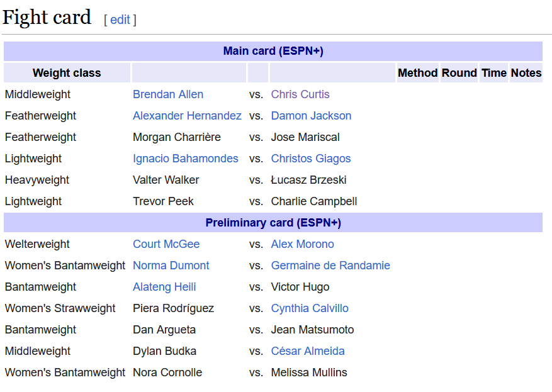
Task: Follow the Cynthia Calvillo link
Action: coord(310,308)
